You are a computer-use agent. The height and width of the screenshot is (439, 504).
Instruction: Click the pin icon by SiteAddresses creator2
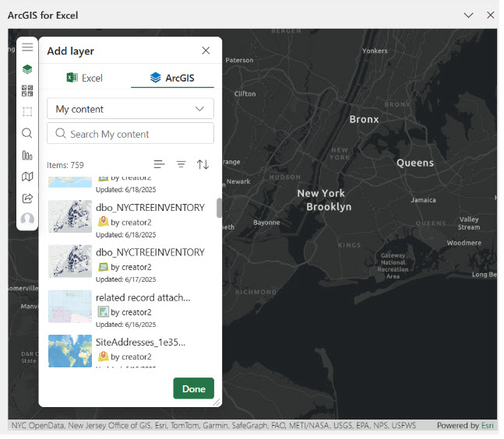coord(103,356)
